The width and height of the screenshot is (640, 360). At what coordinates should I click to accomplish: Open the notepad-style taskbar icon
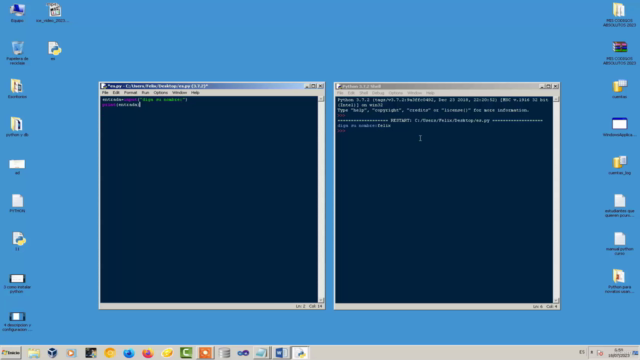pyautogui.click(x=262, y=353)
